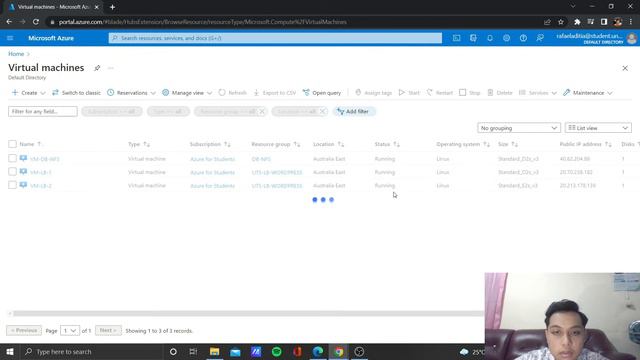
Task: Open the ellipsis menu beside Virtual machines title
Action: click(x=111, y=68)
